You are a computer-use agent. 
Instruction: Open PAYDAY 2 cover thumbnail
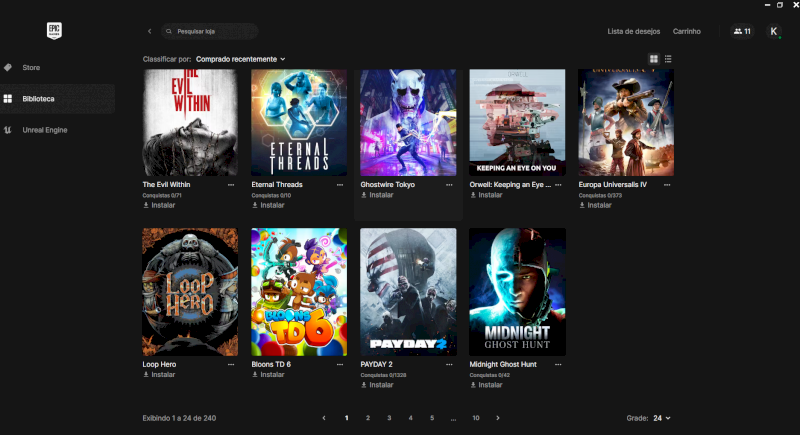(x=408, y=292)
